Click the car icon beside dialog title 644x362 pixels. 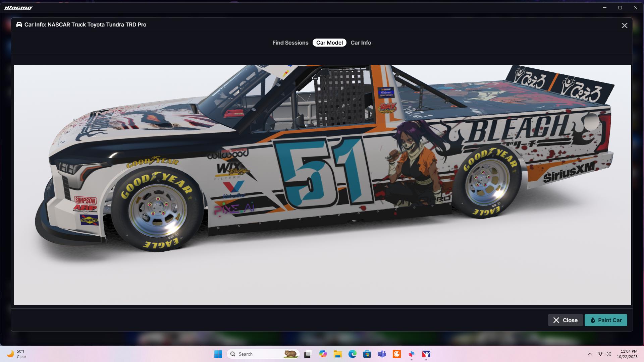(19, 25)
